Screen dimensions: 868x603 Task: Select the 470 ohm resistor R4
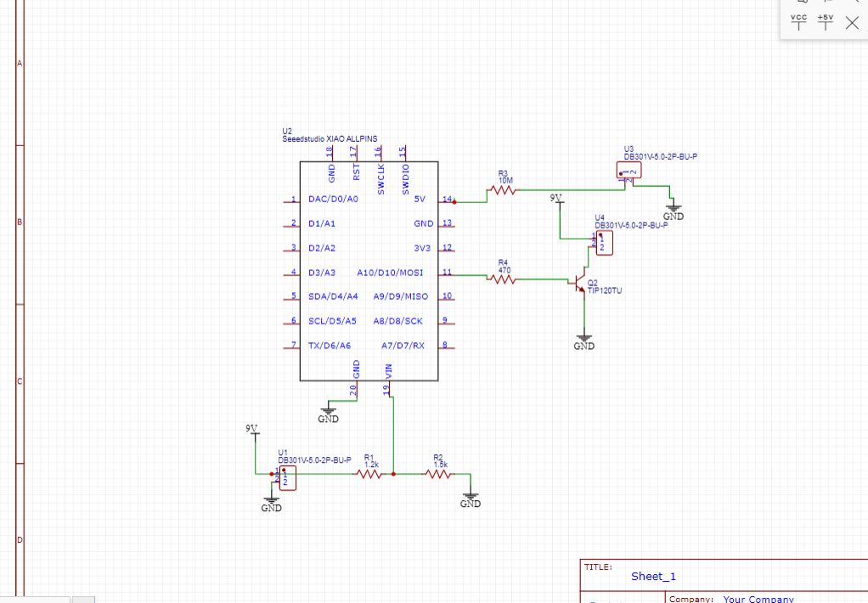click(503, 279)
